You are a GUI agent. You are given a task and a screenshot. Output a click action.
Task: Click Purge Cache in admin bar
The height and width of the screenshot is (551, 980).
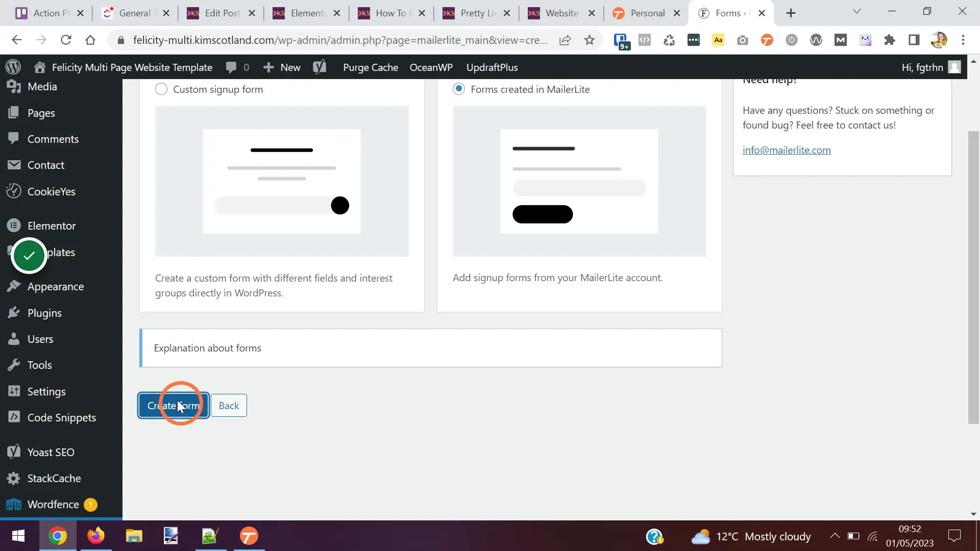coord(371,67)
